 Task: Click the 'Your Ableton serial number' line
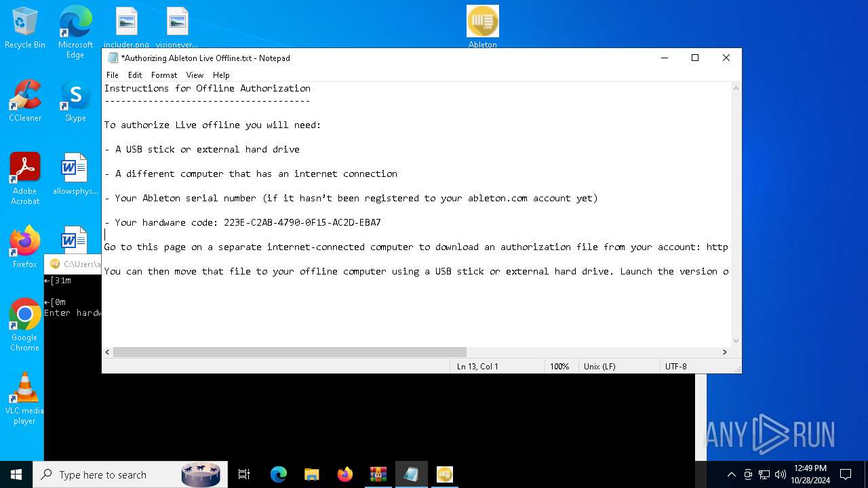pyautogui.click(x=351, y=198)
